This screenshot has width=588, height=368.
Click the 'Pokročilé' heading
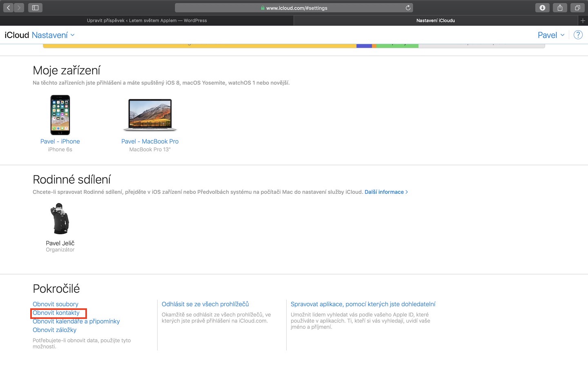56,289
